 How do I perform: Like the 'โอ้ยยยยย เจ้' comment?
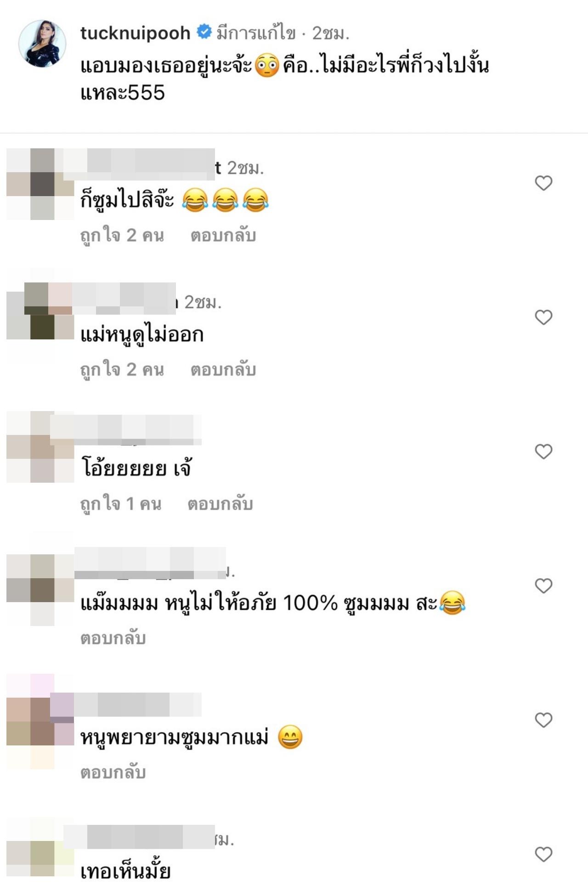[x=543, y=451]
